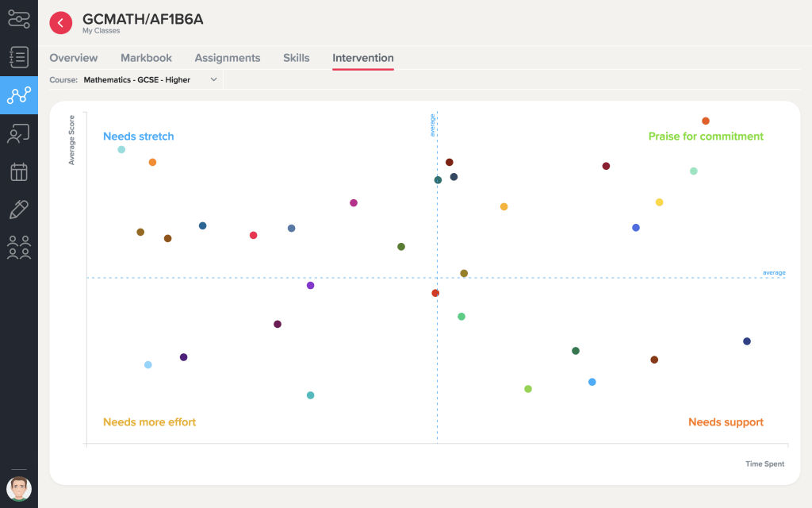Select the highlighted graph nodes sidebar icon

tap(18, 95)
